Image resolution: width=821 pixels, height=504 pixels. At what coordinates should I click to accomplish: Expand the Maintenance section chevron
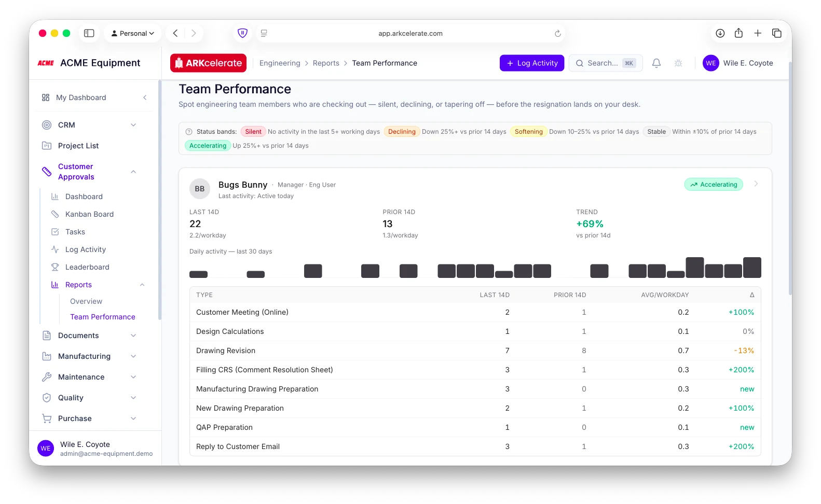point(133,377)
